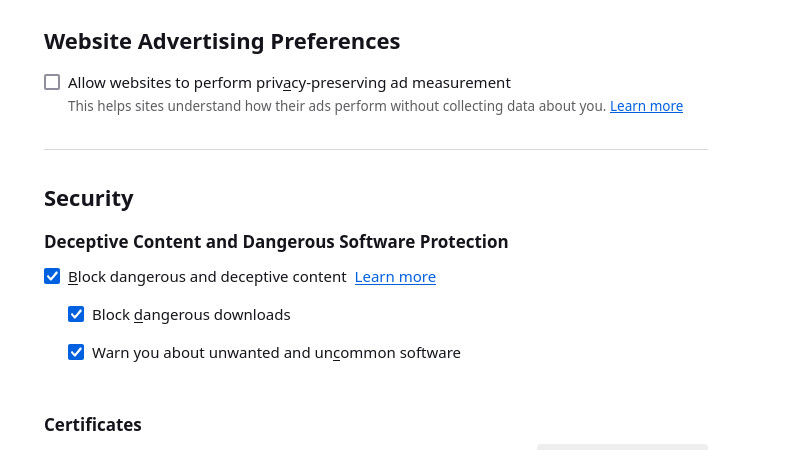Click the divider line above Security
This screenshot has width=800, height=450.
click(376, 150)
